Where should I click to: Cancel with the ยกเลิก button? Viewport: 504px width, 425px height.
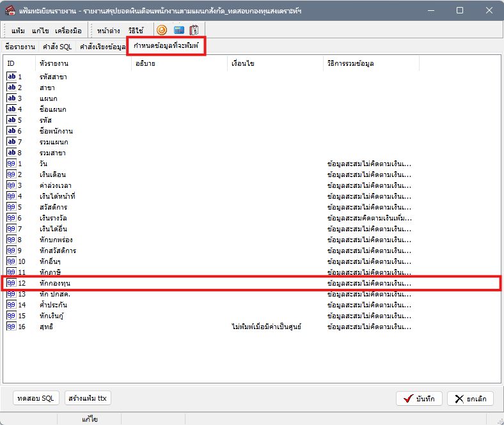(x=470, y=399)
